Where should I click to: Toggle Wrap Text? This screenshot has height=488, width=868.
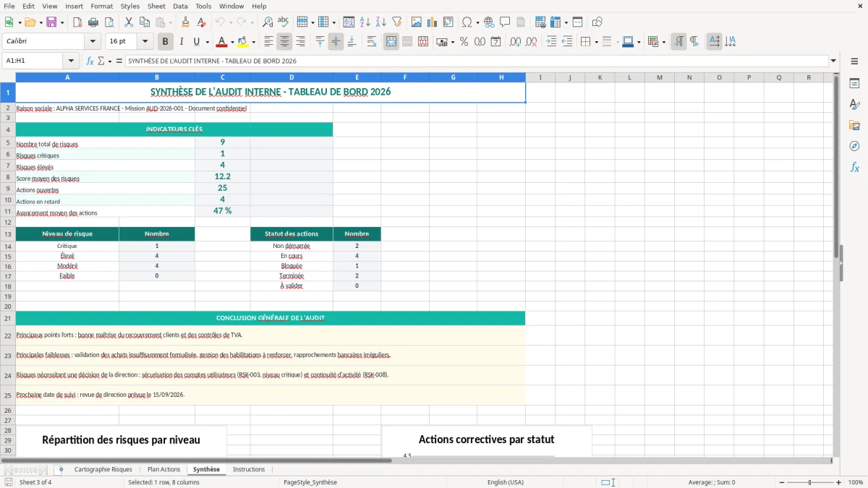372,42
